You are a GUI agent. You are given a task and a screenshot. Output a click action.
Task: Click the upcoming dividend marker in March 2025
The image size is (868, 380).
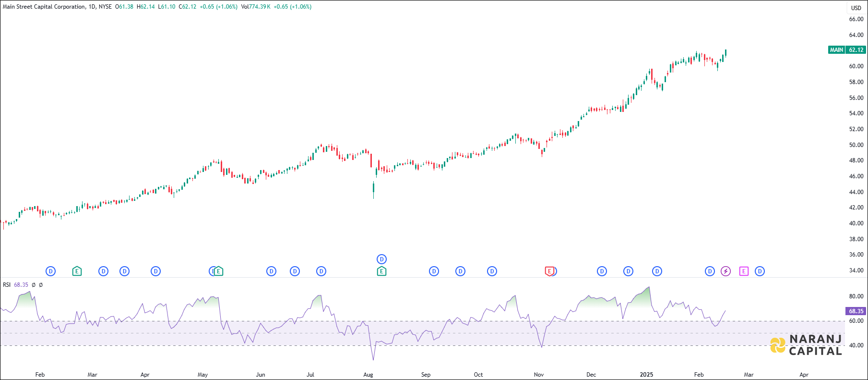(x=760, y=271)
